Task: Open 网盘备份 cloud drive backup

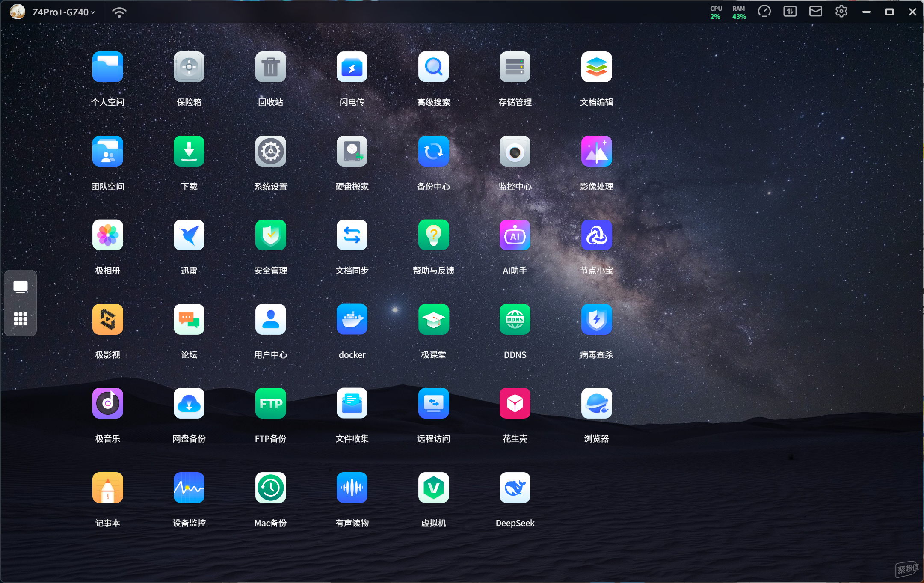Action: tap(189, 404)
